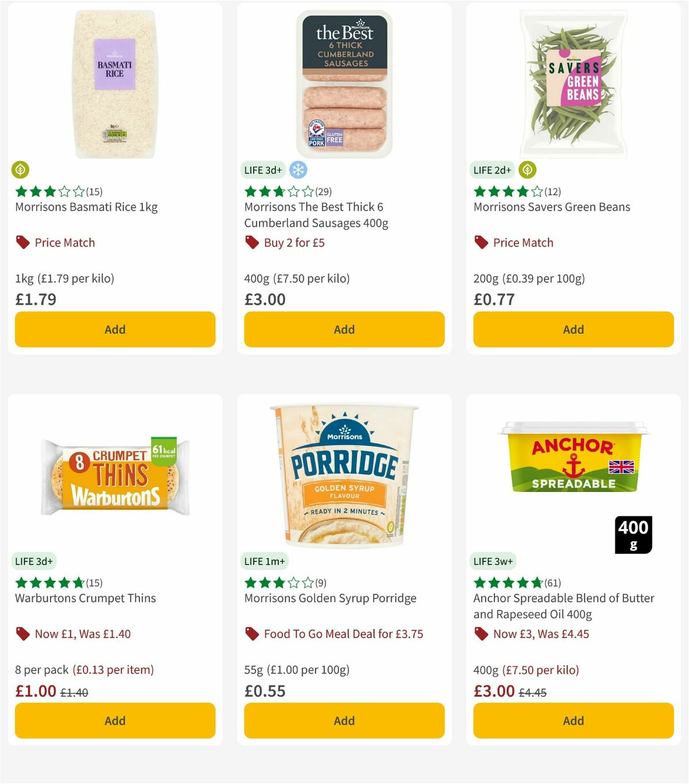Click the Buy 2 for £5 tag icon
689x784 pixels.
click(x=252, y=242)
